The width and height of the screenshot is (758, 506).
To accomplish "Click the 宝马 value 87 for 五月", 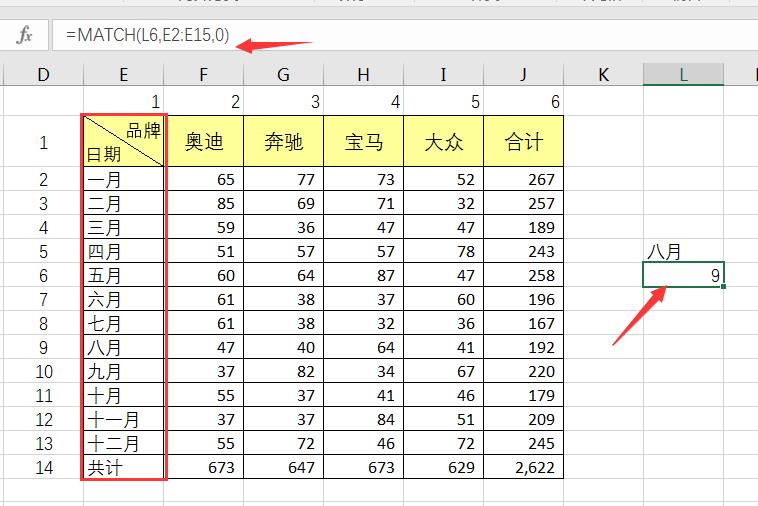I will pyautogui.click(x=364, y=275).
